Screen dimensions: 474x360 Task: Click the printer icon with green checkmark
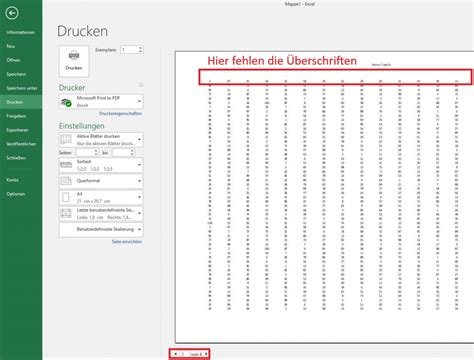[66, 102]
